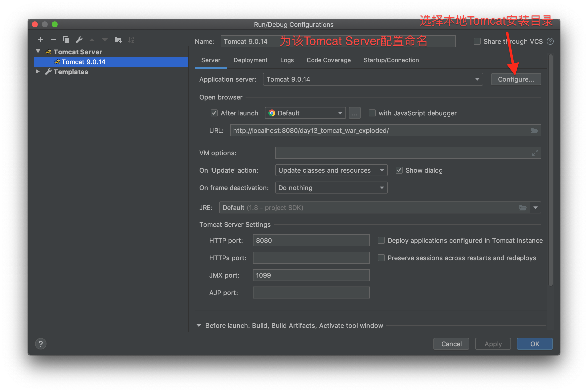Screen dimensions: 588x392
Task: Enable with JavaScript debugger checkbox
Action: 372,113
